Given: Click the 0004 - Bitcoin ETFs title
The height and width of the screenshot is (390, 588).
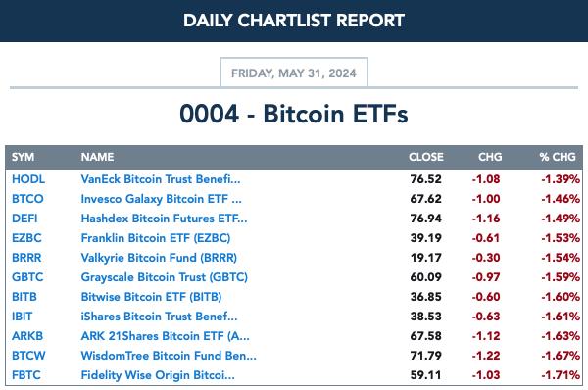Looking at the screenshot, I should [294, 114].
